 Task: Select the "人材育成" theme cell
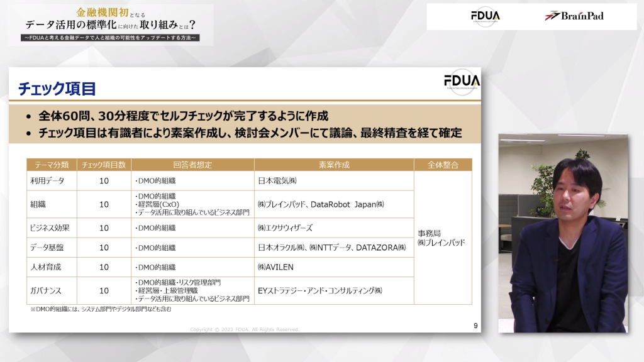52,267
